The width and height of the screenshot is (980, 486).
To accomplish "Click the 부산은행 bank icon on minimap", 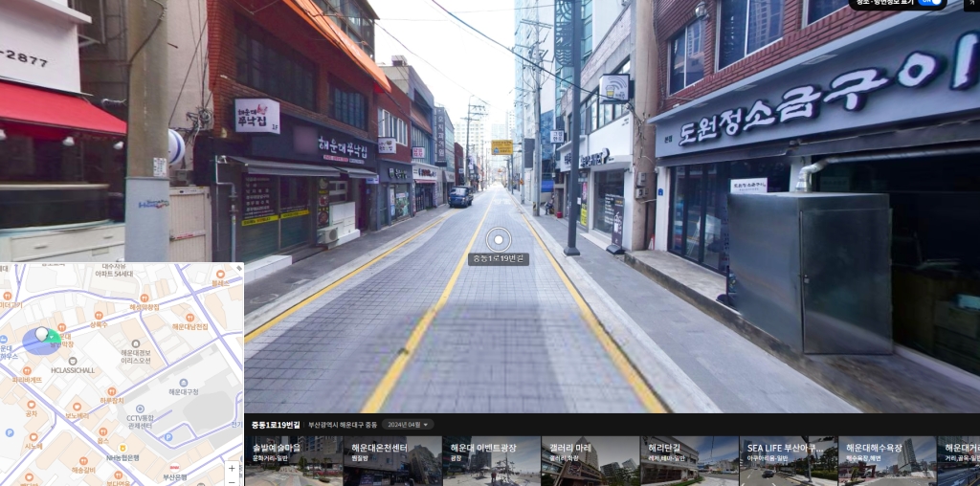I will click(x=173, y=469).
